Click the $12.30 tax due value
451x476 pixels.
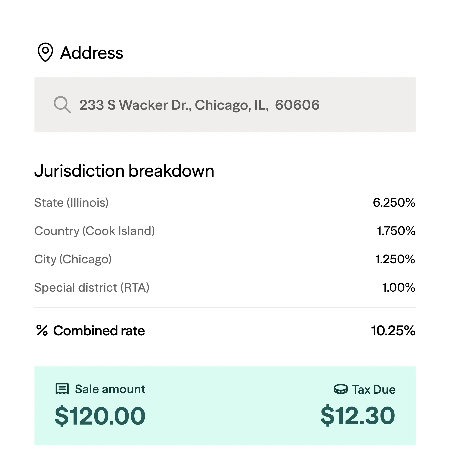[358, 416]
